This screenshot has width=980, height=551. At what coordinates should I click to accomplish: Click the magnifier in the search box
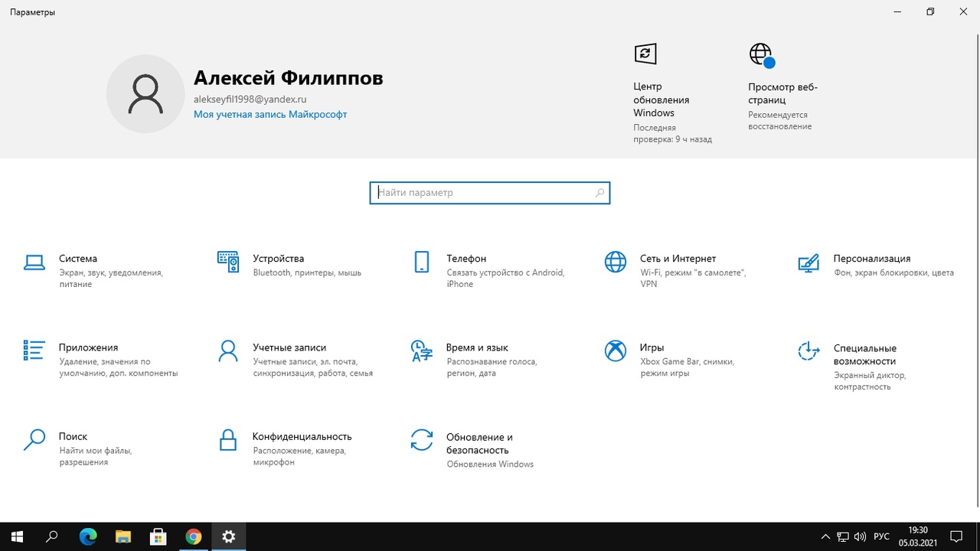point(599,193)
